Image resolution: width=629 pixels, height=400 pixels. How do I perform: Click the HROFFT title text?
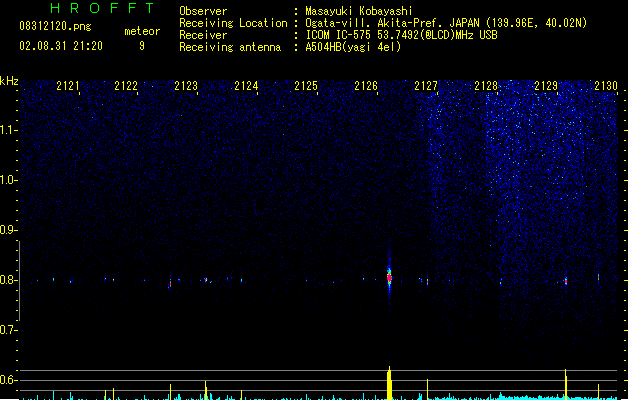(x=103, y=8)
